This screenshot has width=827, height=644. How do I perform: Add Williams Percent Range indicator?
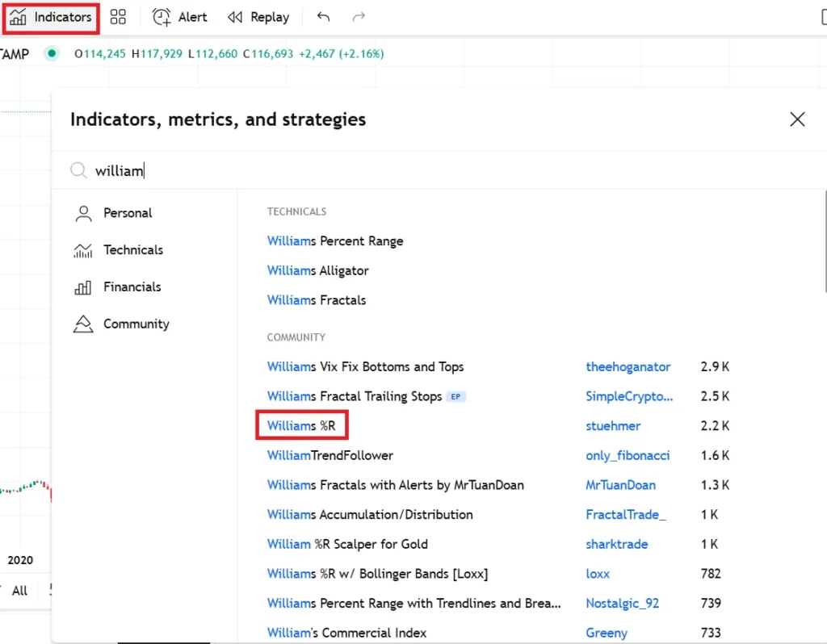pos(335,240)
